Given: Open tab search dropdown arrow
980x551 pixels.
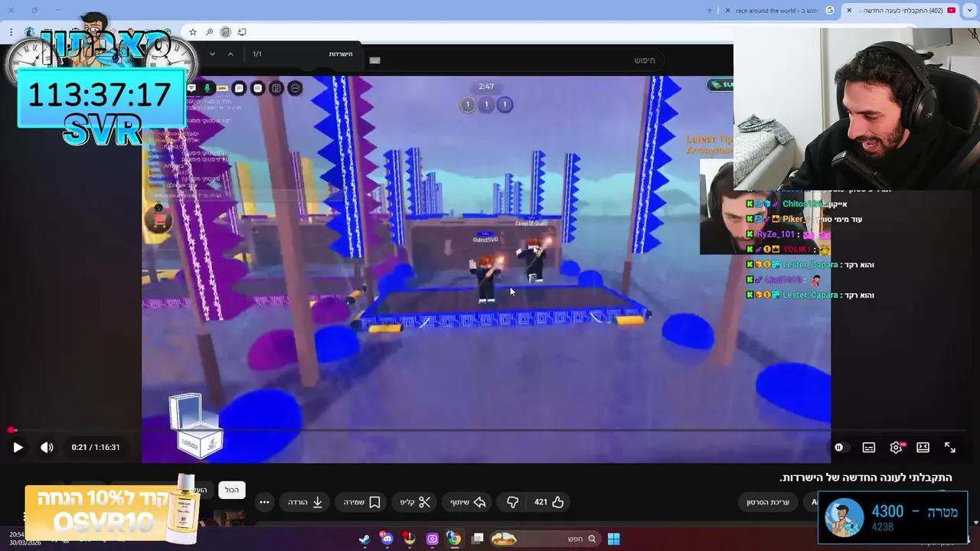Looking at the screenshot, I should point(970,11).
